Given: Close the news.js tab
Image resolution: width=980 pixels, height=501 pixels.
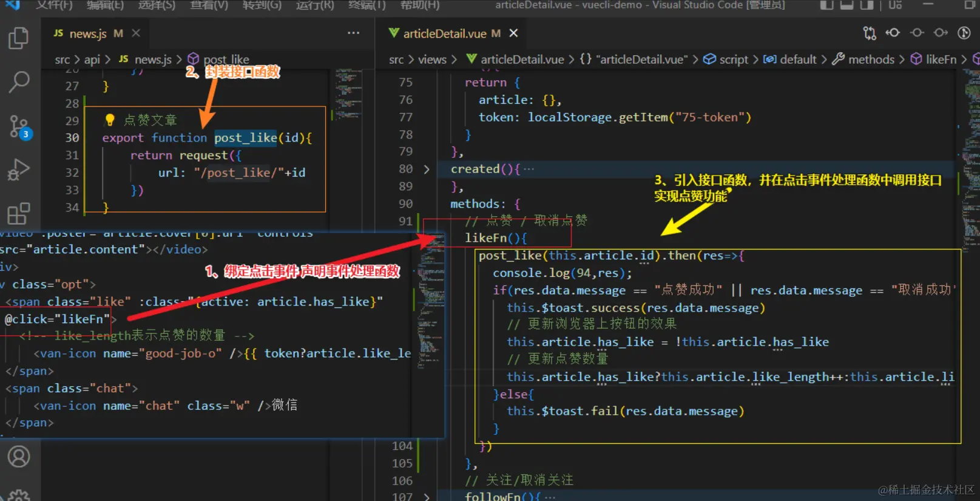Looking at the screenshot, I should (136, 33).
